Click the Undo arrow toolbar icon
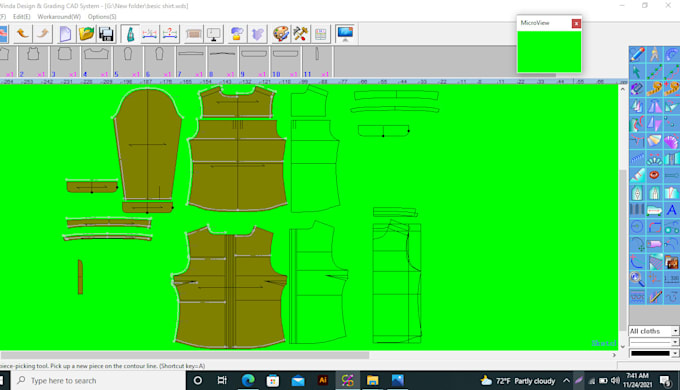The image size is (680, 390). point(23,34)
